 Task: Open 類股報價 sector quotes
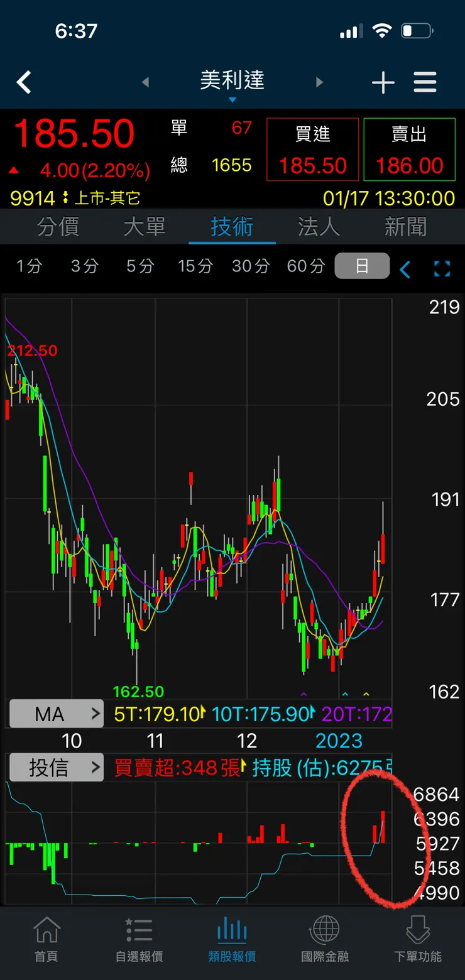pos(232,940)
